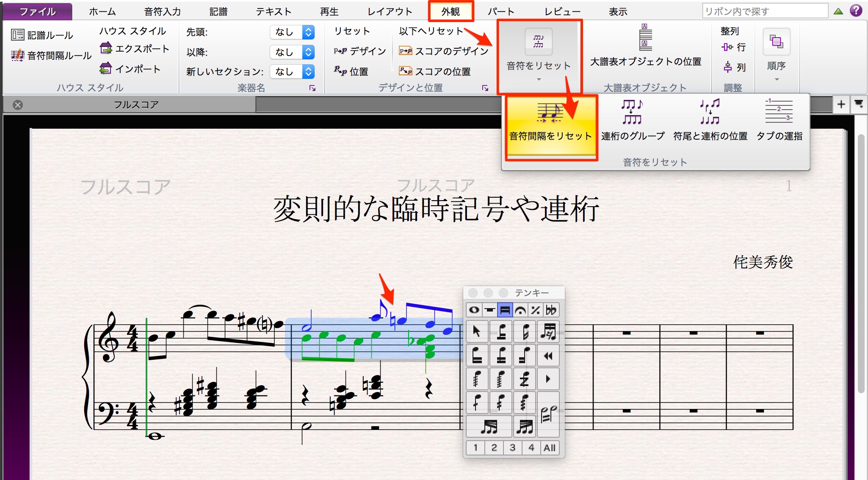
Task: Collapse the ribbon with the green triangle
Action: point(838,11)
